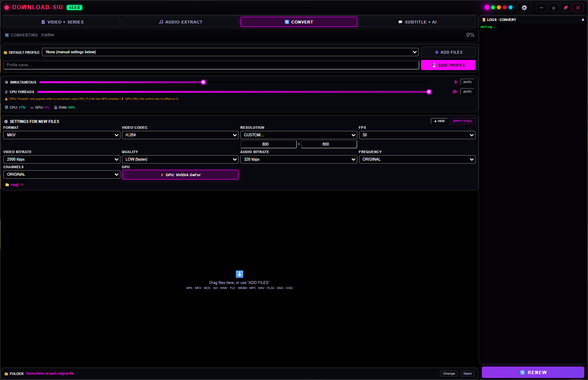
Task: Click the warning triangle icon
Action: 6,99
